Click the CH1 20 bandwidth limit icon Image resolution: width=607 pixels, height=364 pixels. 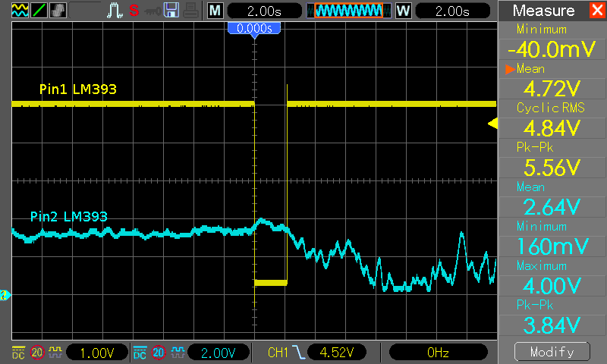37,353
